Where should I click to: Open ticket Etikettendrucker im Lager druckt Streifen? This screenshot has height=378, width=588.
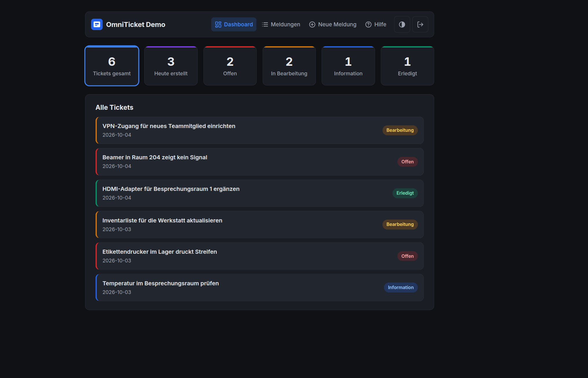[x=260, y=256]
